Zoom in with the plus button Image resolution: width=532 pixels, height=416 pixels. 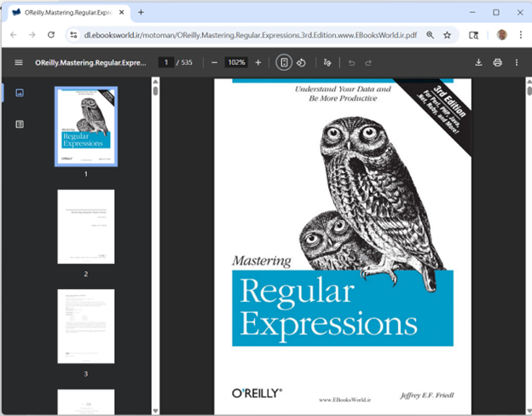tap(258, 63)
